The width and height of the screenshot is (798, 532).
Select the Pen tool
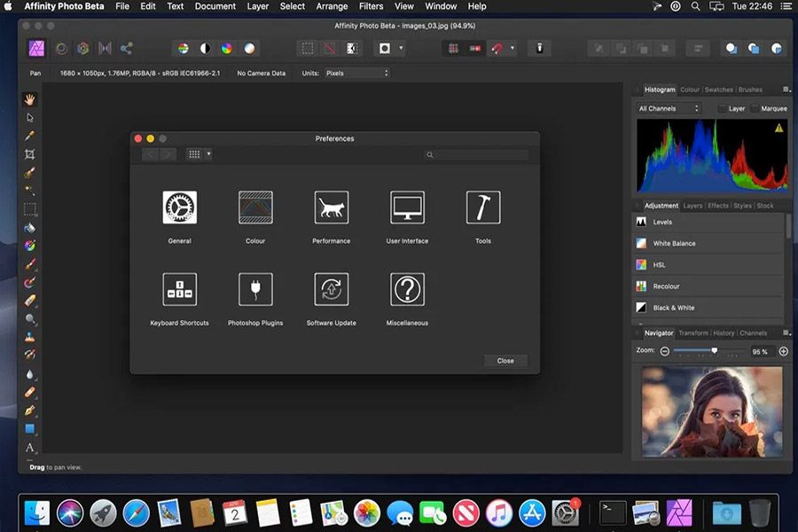coord(29,411)
